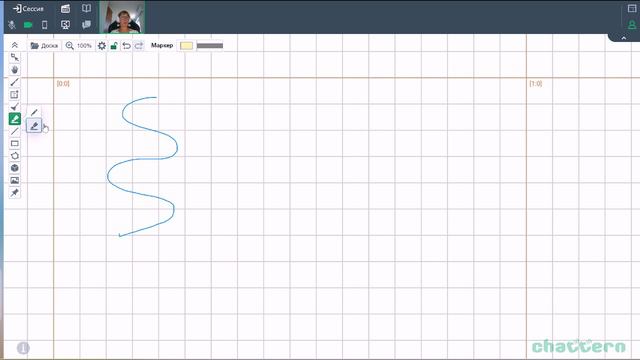Open the recording clapperboard icon

[x=65, y=8]
